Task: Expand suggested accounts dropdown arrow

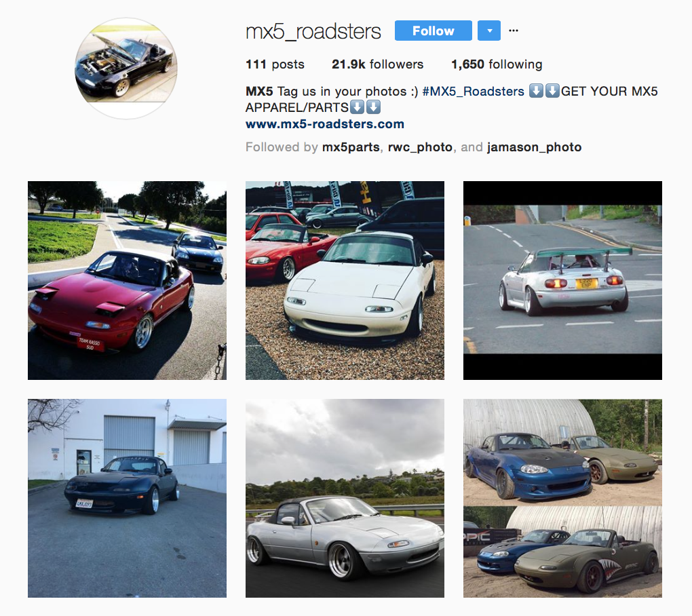Action: point(489,31)
